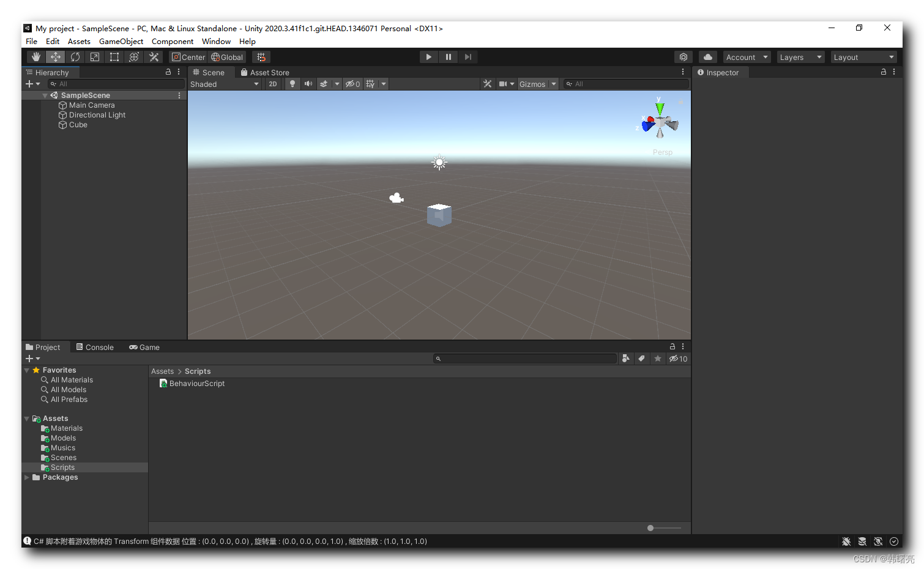
Task: Select the combined Transform tool
Action: coord(134,57)
